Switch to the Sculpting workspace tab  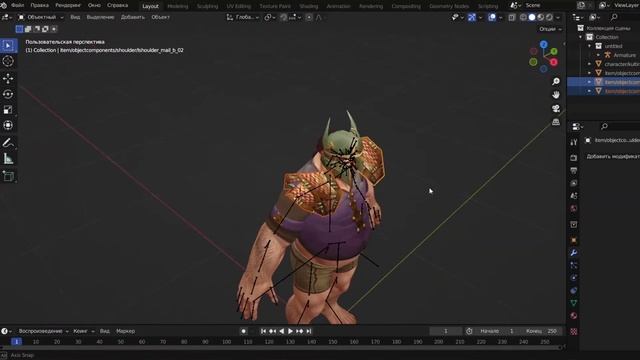[x=207, y=6]
